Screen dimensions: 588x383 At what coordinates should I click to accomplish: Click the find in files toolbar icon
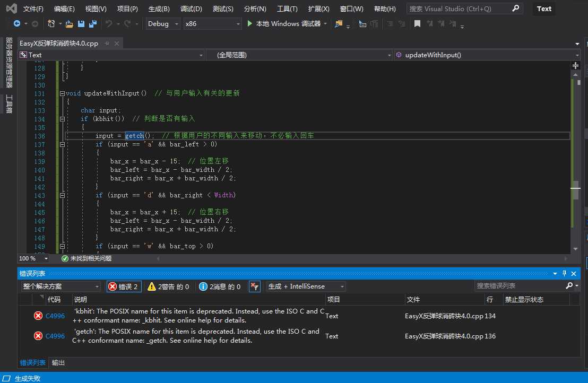tap(339, 24)
